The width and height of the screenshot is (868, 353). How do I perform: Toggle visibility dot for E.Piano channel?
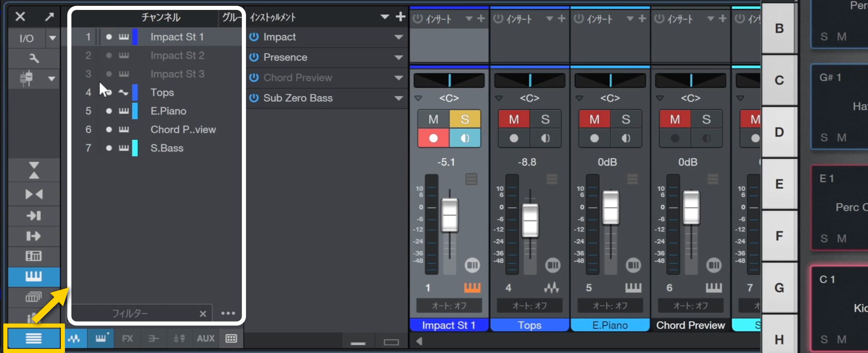pos(109,111)
